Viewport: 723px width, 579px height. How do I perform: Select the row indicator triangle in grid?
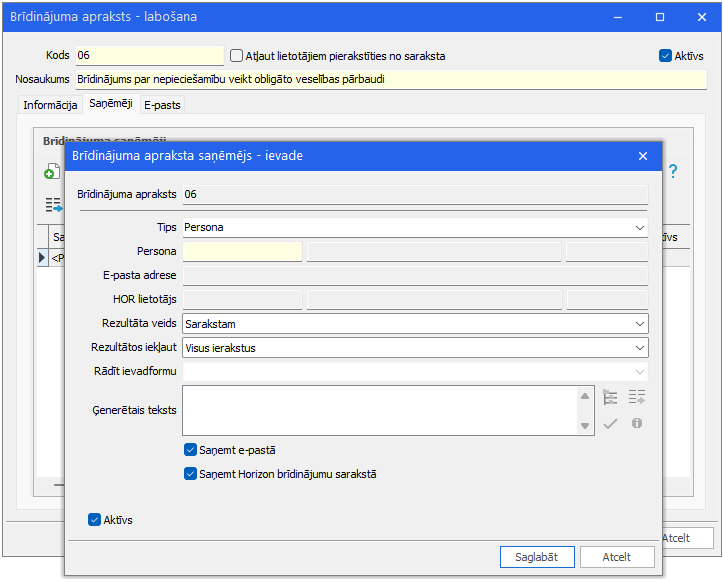[x=42, y=258]
